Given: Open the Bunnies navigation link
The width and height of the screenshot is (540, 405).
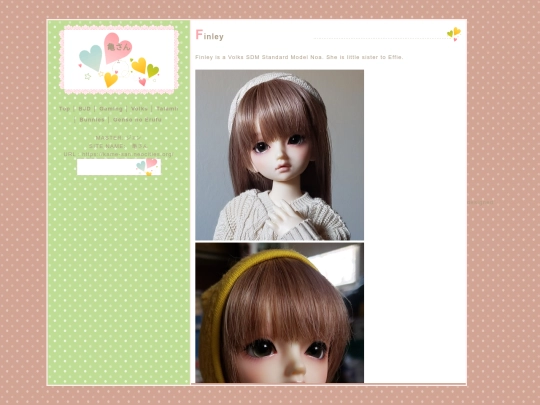Looking at the screenshot, I should pos(92,120).
